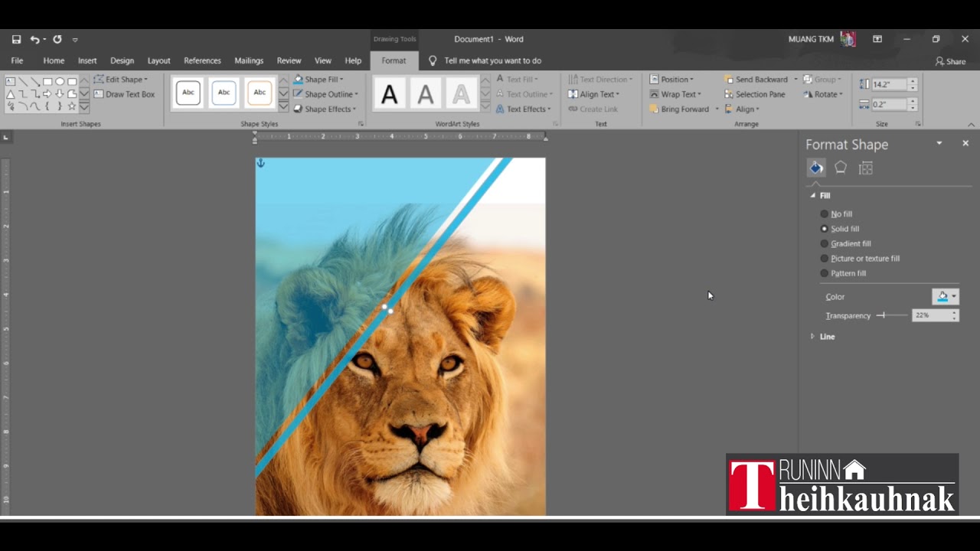Choose the blue outlined Abc shape style

[x=224, y=93]
